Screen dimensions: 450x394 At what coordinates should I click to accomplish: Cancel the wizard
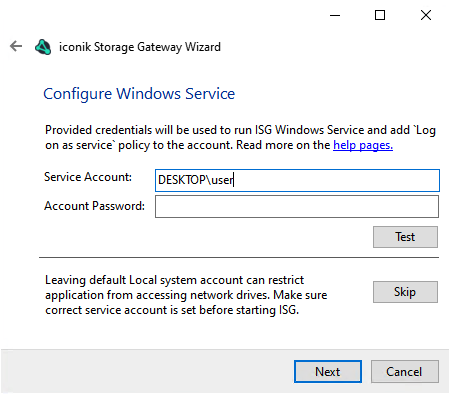click(x=405, y=371)
